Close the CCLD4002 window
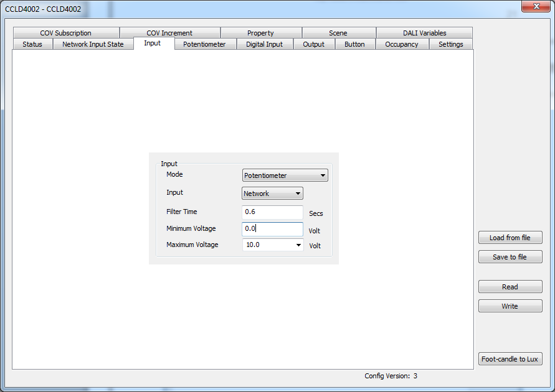The height and width of the screenshot is (392, 555). pyautogui.click(x=536, y=6)
